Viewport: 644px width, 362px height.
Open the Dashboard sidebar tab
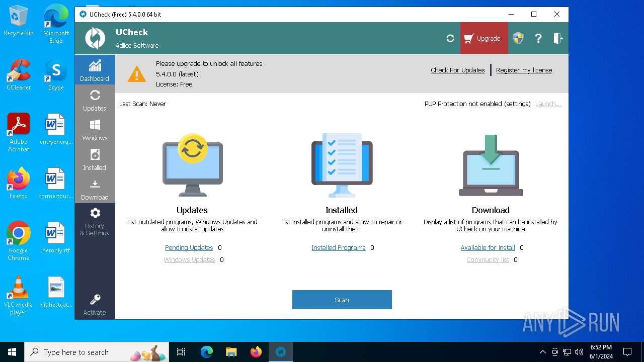pos(95,70)
